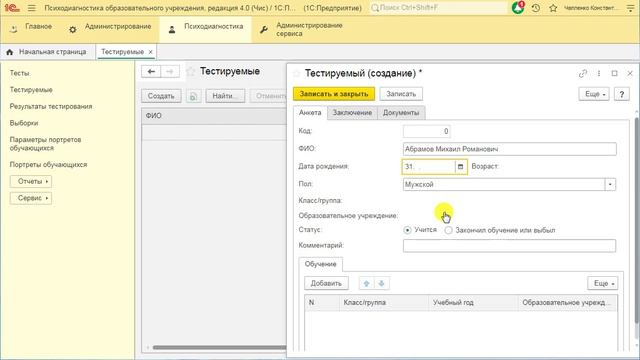Screen dimensions: 640x360
Task: Add Тестируемые list to favorites star
Action: (x=191, y=72)
